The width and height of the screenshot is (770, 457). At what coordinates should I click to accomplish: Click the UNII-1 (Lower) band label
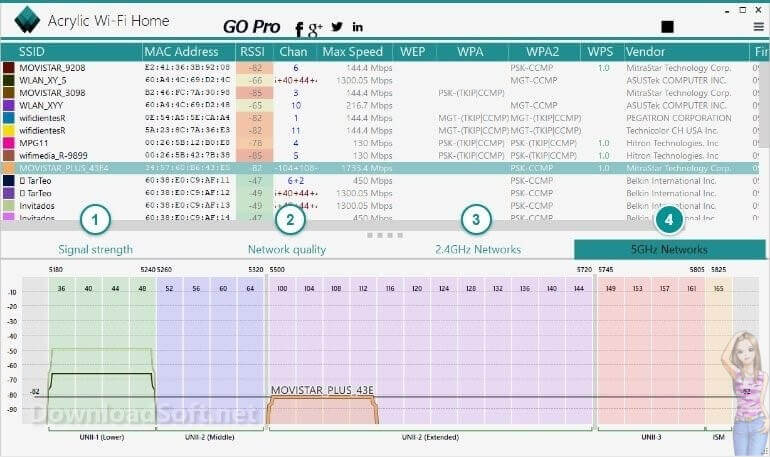pyautogui.click(x=102, y=437)
